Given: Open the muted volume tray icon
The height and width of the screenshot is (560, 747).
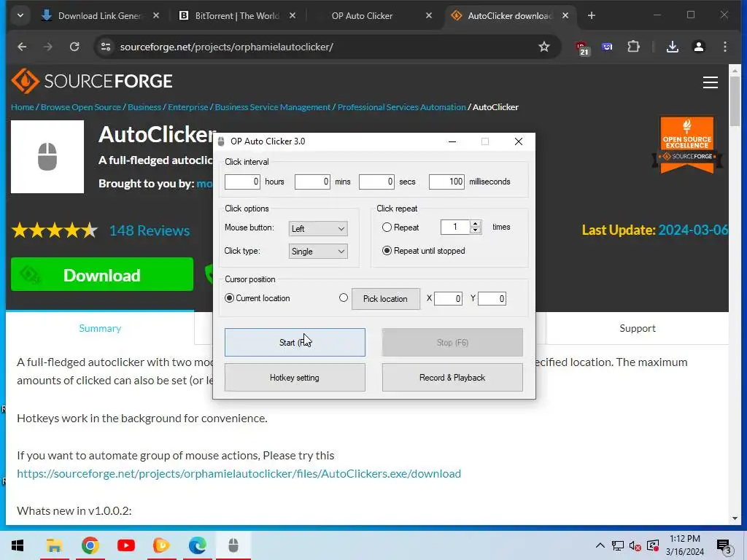Looking at the screenshot, I should click(635, 545).
